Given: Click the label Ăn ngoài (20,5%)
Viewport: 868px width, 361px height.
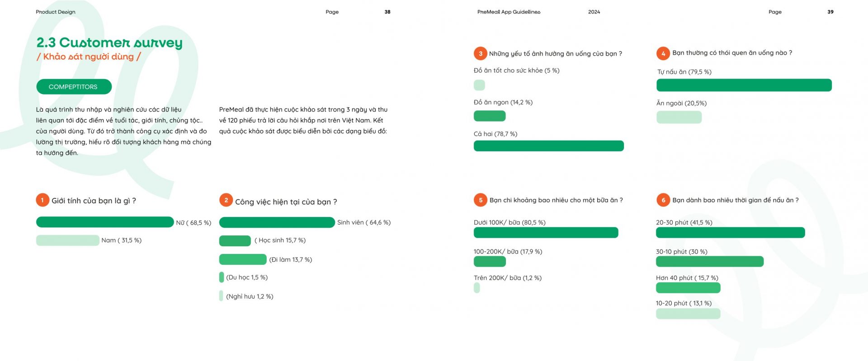Looking at the screenshot, I should (681, 103).
